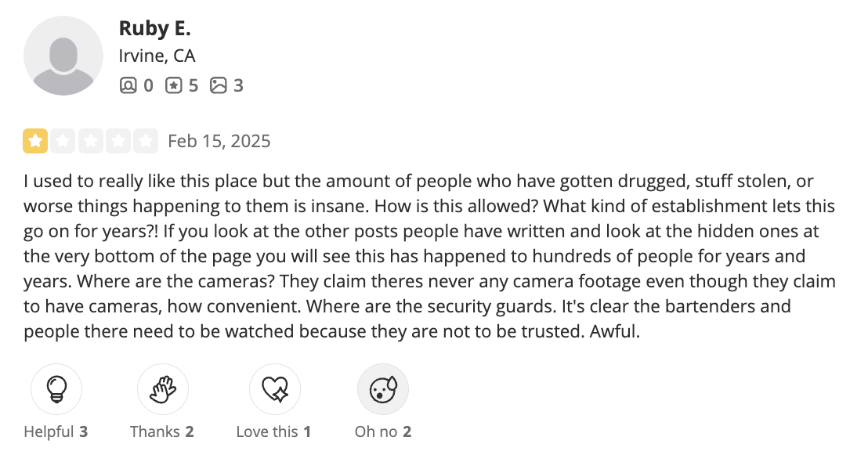Open Ruby E. profile name link
Image resolution: width=868 pixels, height=462 pixels.
coord(154,29)
